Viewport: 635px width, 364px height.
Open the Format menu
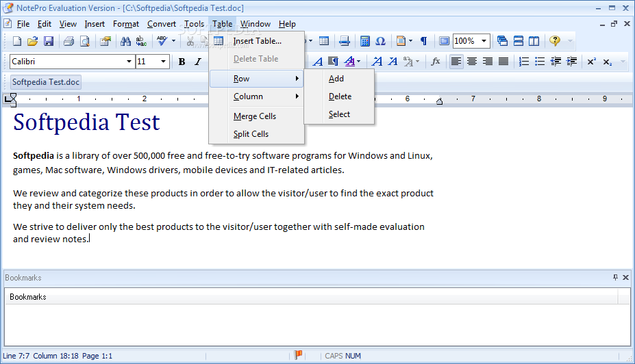126,24
